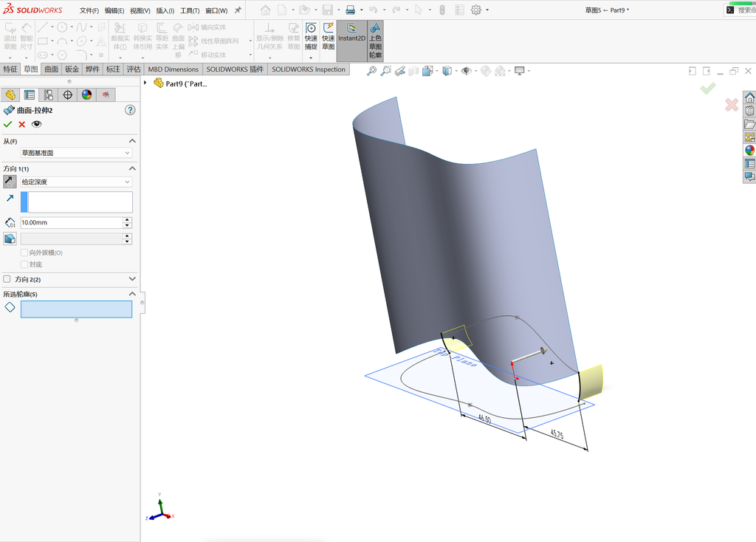The image size is (756, 542).
Task: Open the FeatureManager design tree tab
Action: (x=10, y=95)
